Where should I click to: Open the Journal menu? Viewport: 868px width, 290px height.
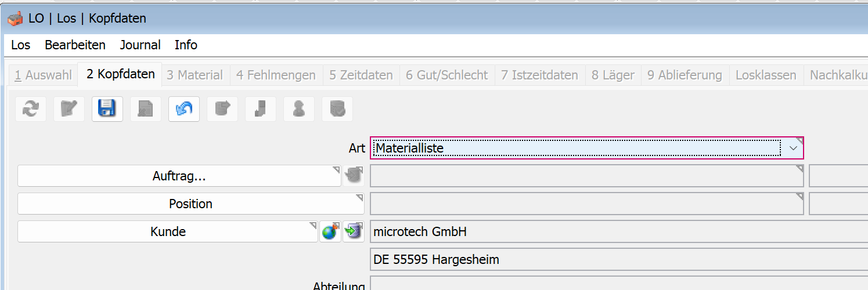click(140, 45)
